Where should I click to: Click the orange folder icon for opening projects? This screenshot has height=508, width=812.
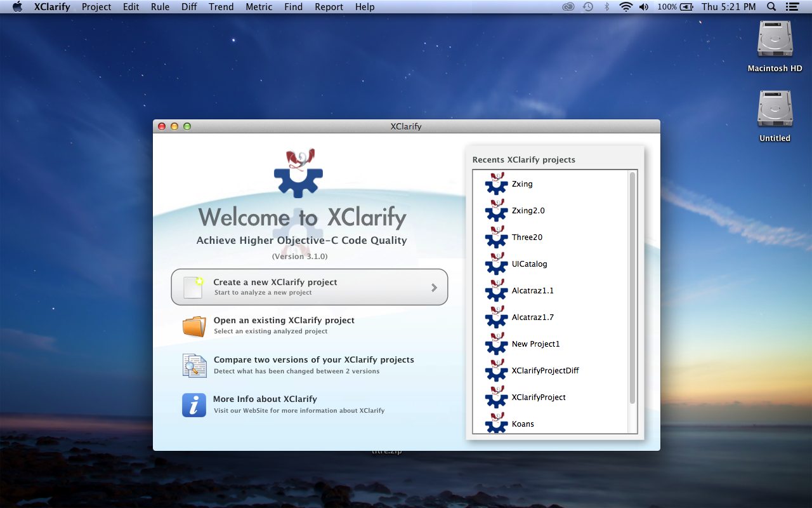tap(194, 326)
